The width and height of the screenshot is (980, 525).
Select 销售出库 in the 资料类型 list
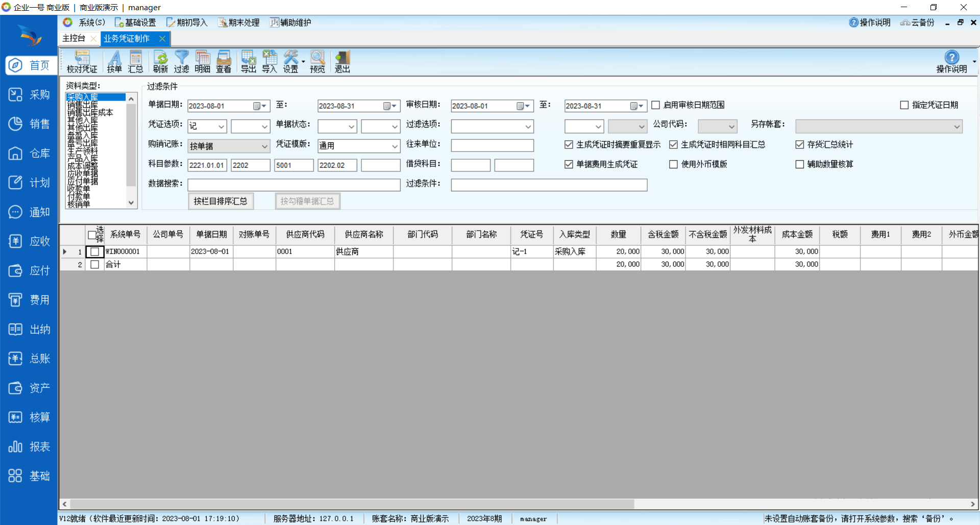[x=83, y=105]
